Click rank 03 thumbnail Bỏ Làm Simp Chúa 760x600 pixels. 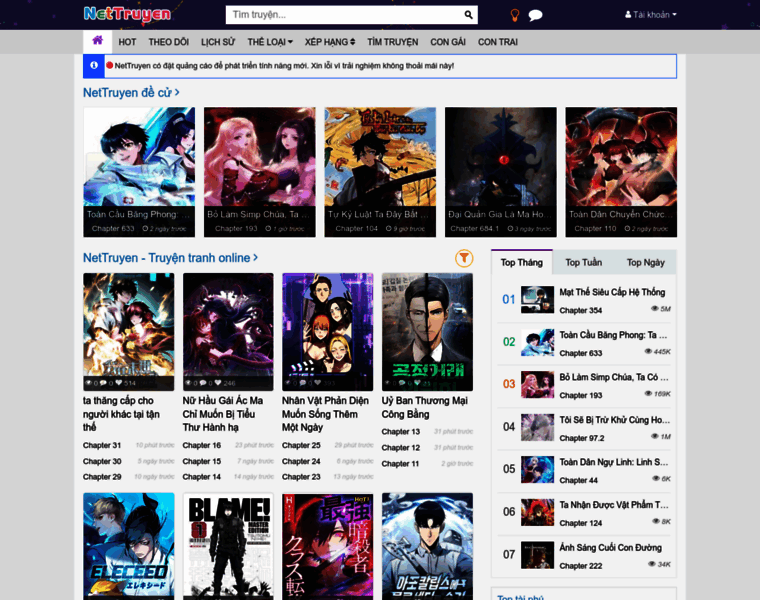[537, 384]
